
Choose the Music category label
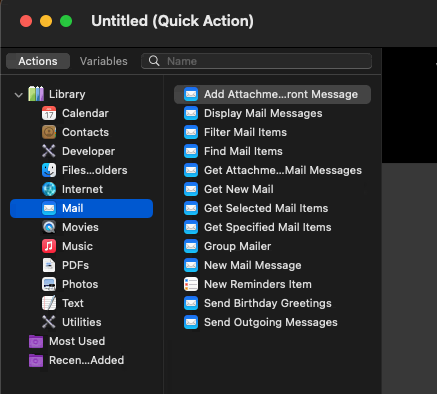[78, 246]
